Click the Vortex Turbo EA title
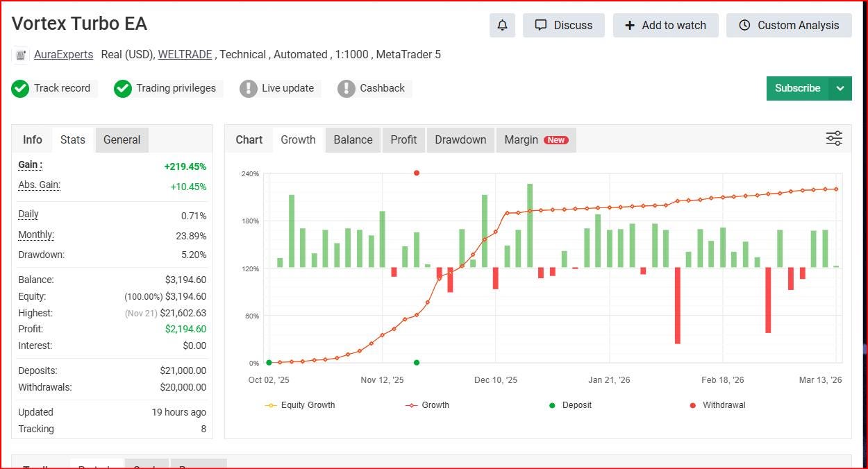The height and width of the screenshot is (469, 868). (x=79, y=24)
